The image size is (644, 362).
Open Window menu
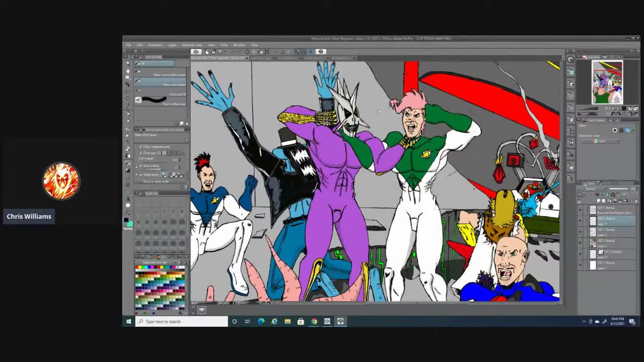coord(239,45)
